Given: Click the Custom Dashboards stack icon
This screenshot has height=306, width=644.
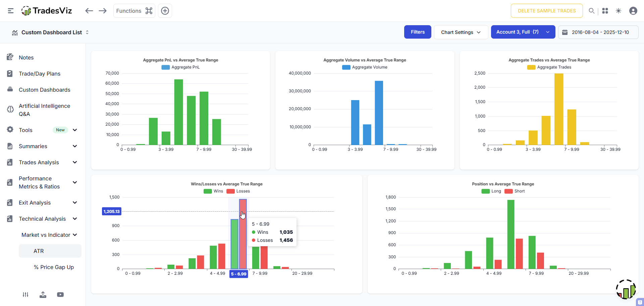Looking at the screenshot, I should [10, 89].
